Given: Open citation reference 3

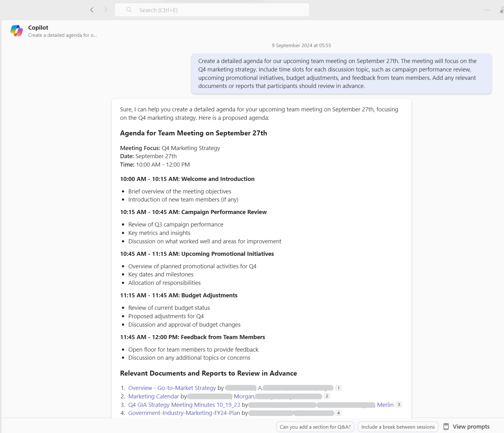Looking at the screenshot, I should [x=399, y=405].
